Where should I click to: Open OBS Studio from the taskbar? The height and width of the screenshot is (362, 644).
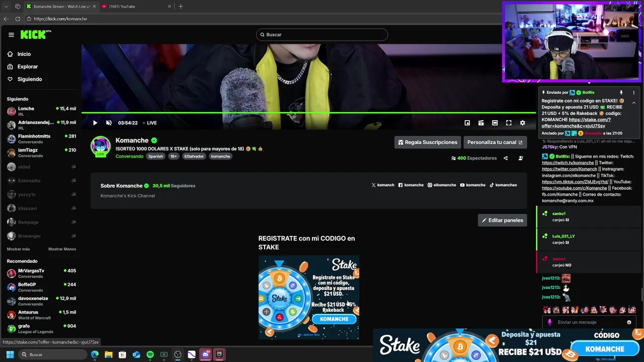(178, 354)
